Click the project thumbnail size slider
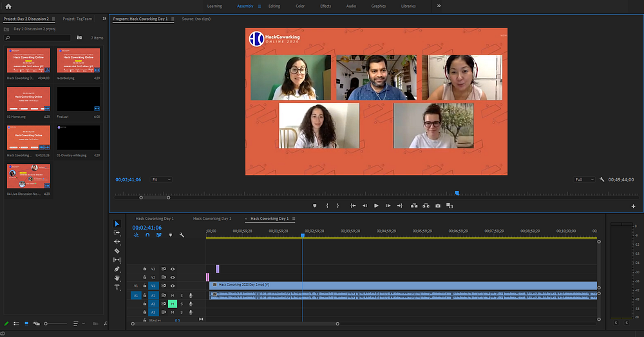The height and width of the screenshot is (337, 644). pos(47,323)
